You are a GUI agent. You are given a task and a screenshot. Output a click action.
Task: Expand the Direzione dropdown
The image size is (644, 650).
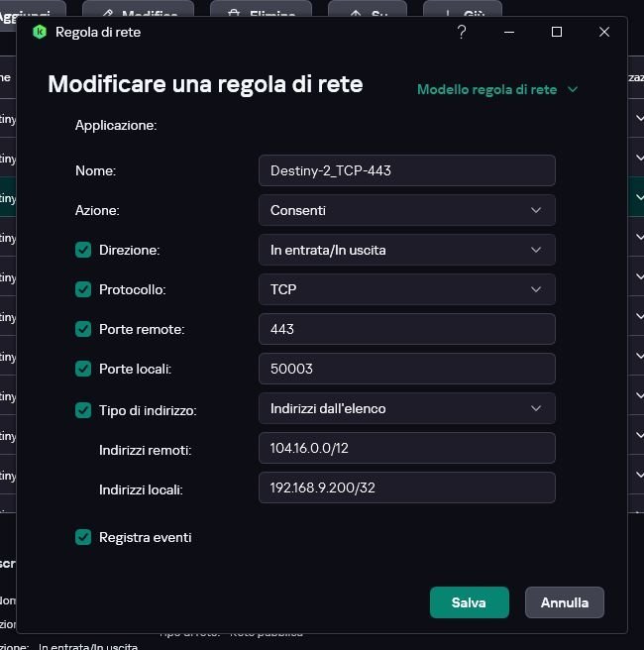coord(406,250)
